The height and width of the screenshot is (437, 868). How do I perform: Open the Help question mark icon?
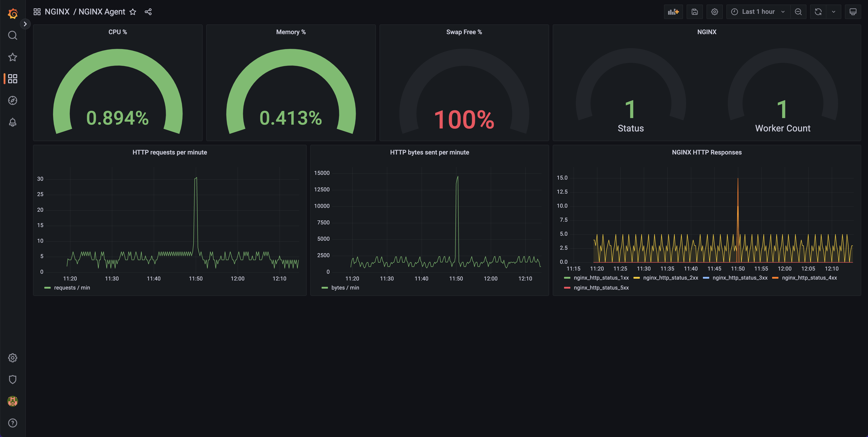12,423
